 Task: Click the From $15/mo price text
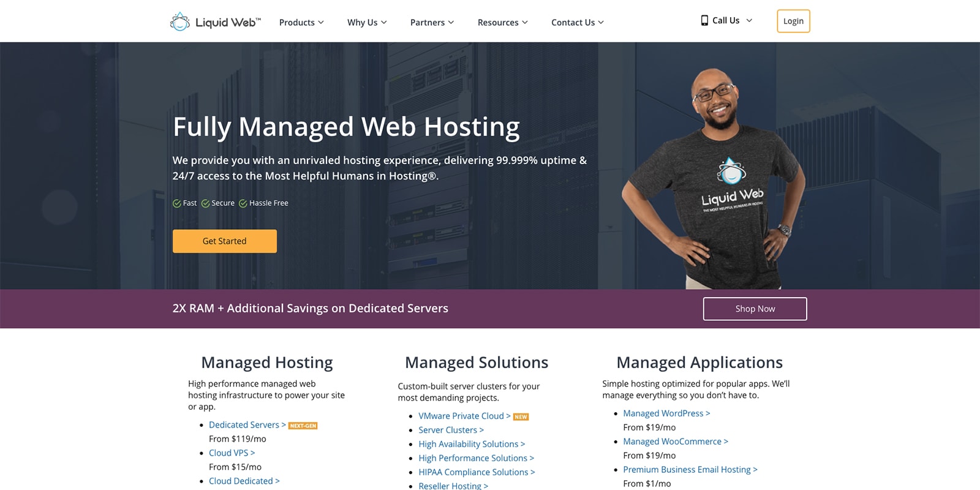point(235,467)
